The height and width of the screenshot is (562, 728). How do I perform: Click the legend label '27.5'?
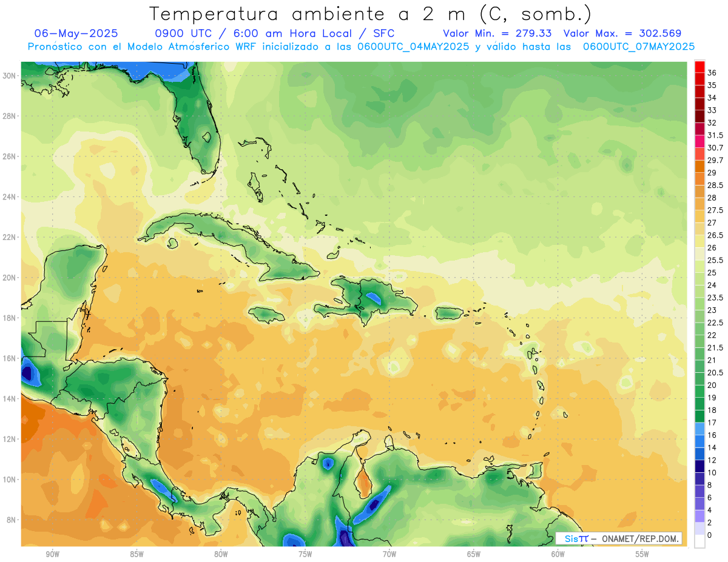(715, 210)
